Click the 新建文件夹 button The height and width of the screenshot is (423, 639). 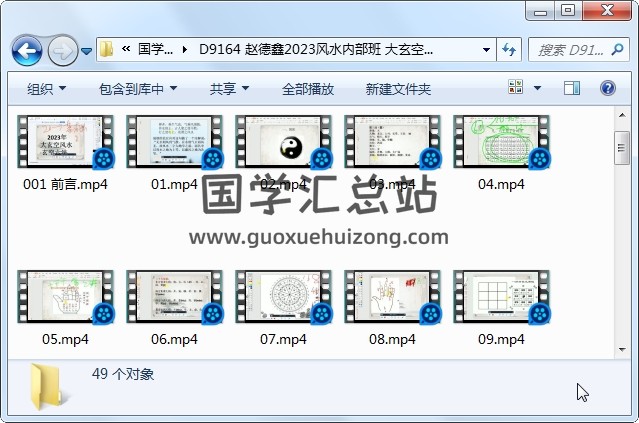398,88
